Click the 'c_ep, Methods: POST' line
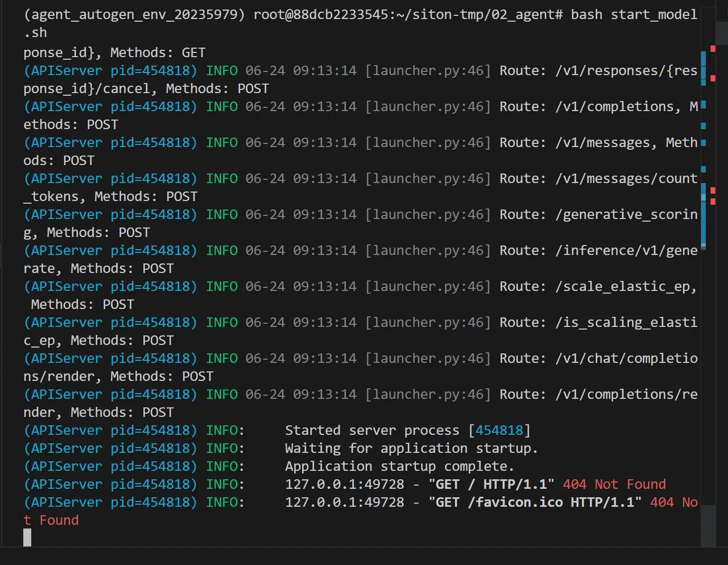 pyautogui.click(x=98, y=340)
